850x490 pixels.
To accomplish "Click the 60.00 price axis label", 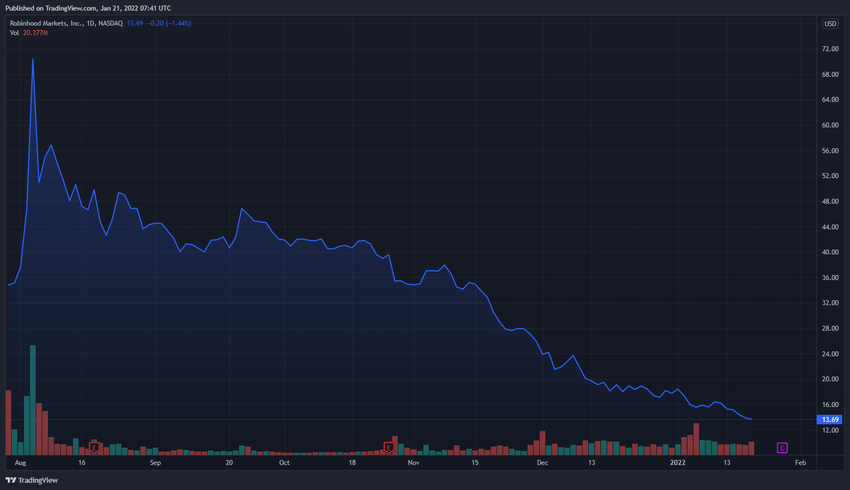I will [x=830, y=125].
